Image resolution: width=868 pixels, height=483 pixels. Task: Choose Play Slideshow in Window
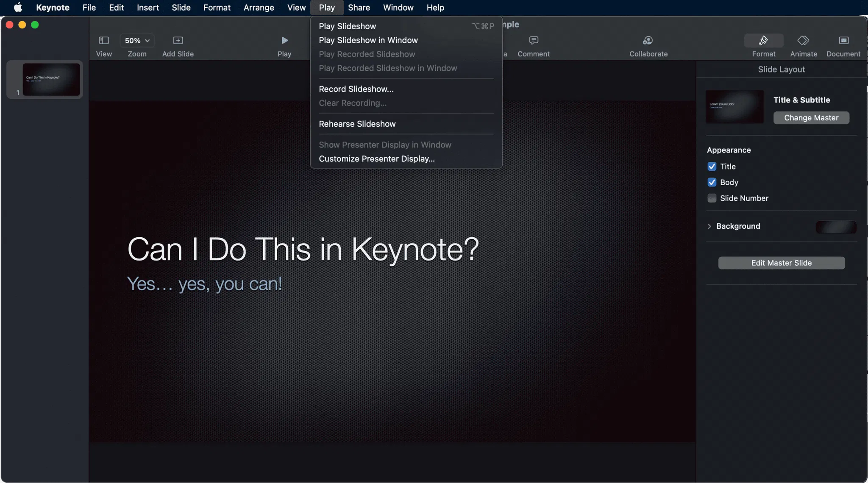pos(368,40)
